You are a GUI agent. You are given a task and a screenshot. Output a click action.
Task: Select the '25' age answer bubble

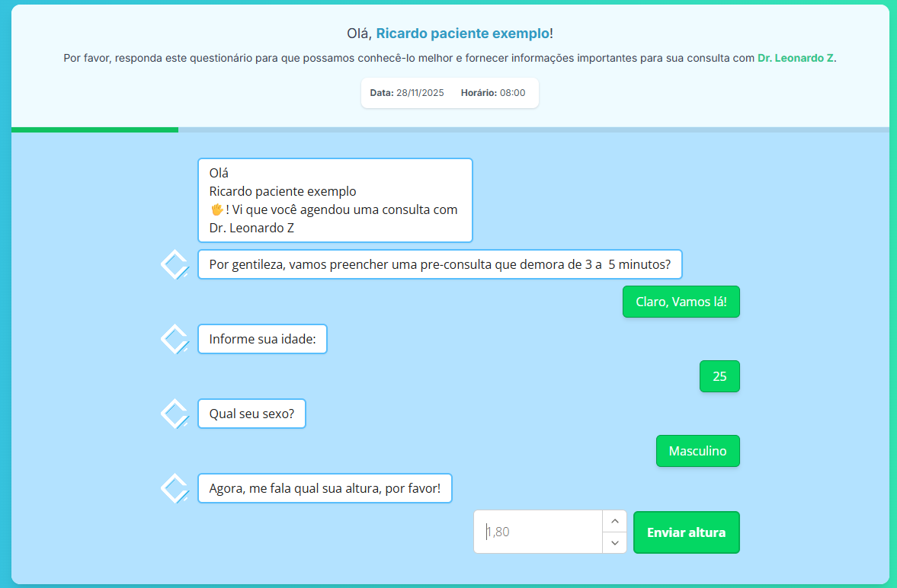point(719,376)
